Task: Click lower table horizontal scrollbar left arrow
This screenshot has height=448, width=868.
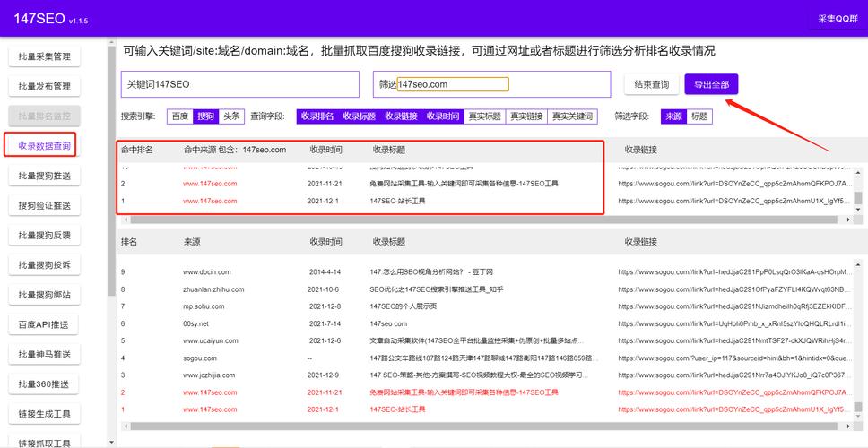Action: [x=126, y=426]
